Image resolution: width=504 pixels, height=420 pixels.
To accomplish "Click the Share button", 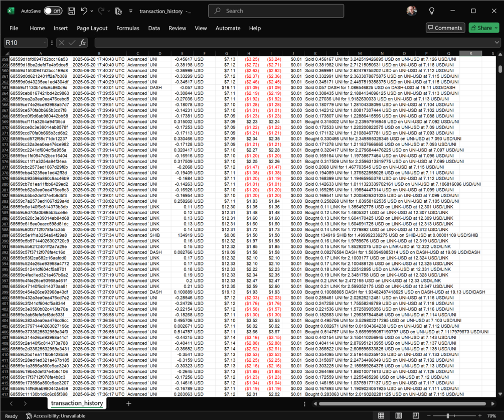I will point(484,28).
